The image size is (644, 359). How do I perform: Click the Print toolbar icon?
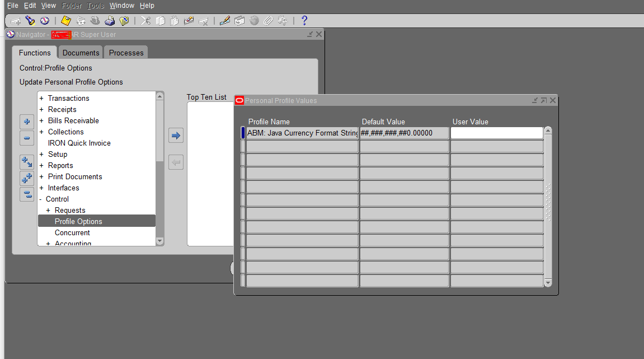tap(110, 21)
